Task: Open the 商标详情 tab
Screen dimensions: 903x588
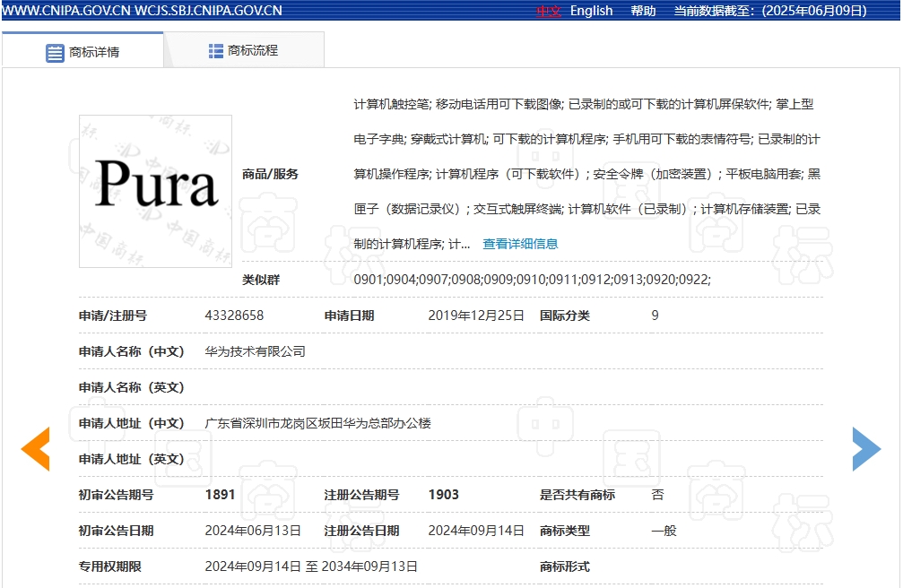Action: click(x=82, y=51)
